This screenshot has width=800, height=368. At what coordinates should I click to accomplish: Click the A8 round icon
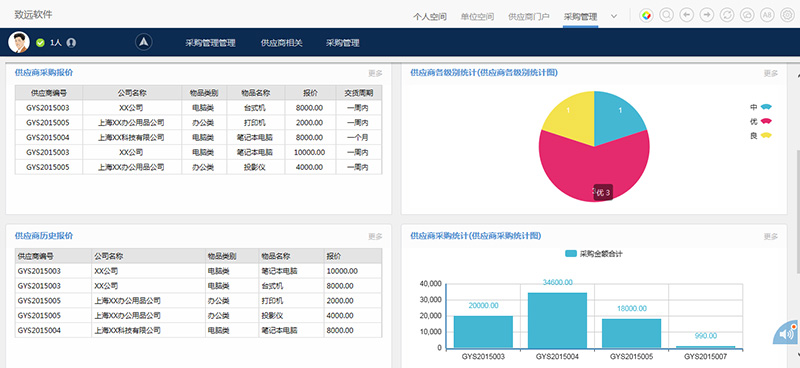pos(767,15)
